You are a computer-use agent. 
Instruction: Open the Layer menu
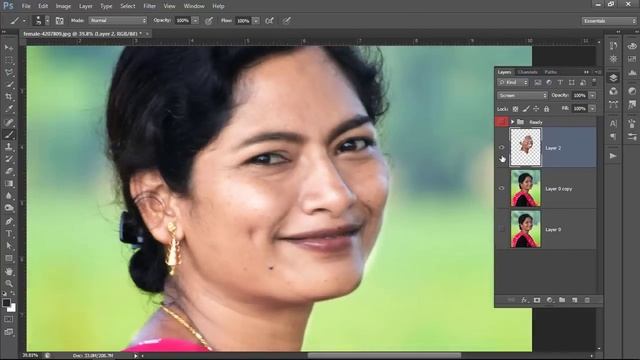[86, 6]
